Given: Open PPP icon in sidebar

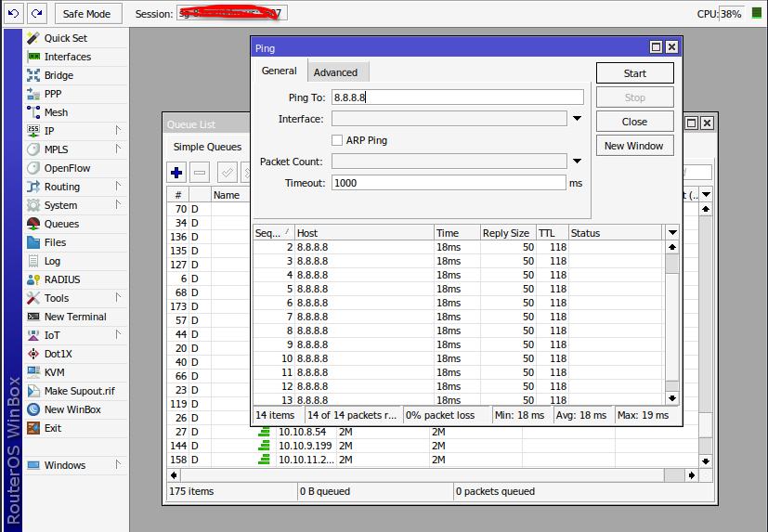Looking at the screenshot, I should pos(33,94).
